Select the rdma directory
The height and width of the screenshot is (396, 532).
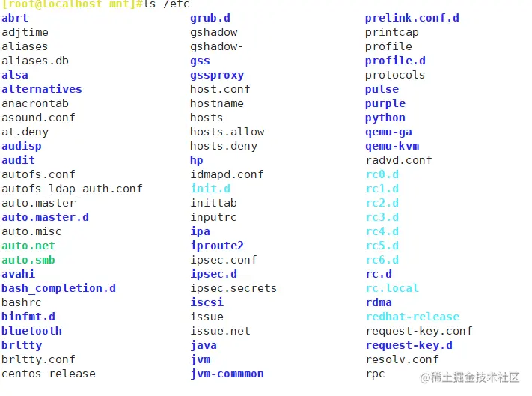click(x=379, y=302)
